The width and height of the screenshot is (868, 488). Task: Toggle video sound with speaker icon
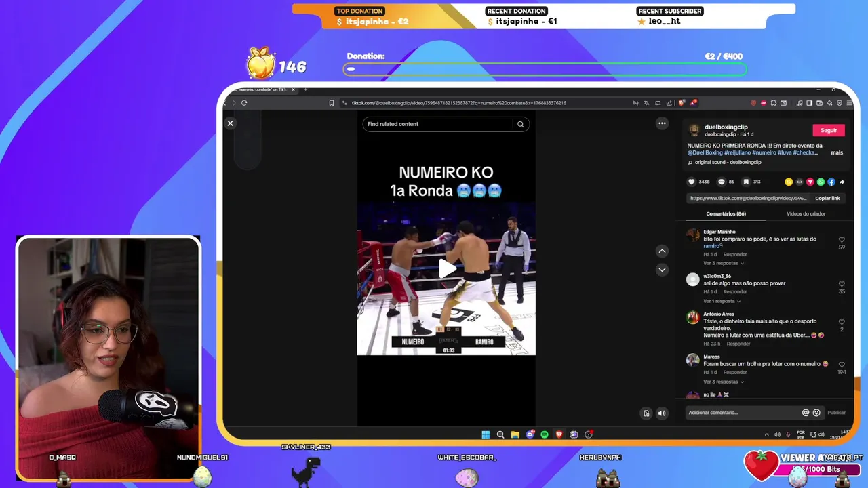(x=662, y=413)
